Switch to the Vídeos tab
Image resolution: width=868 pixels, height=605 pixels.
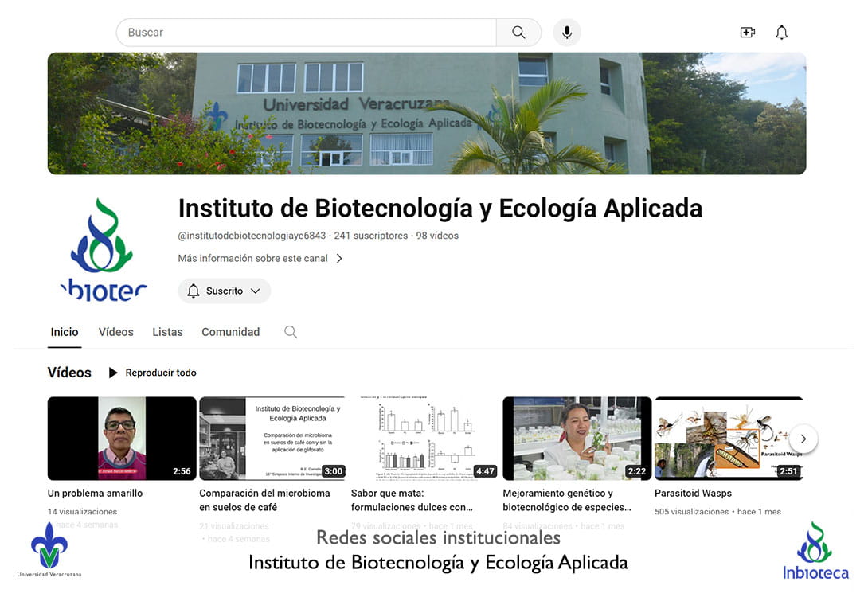116,332
